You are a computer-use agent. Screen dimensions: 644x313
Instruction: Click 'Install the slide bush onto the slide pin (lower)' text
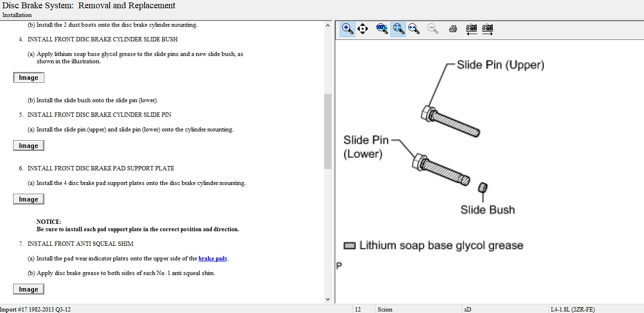(x=93, y=100)
